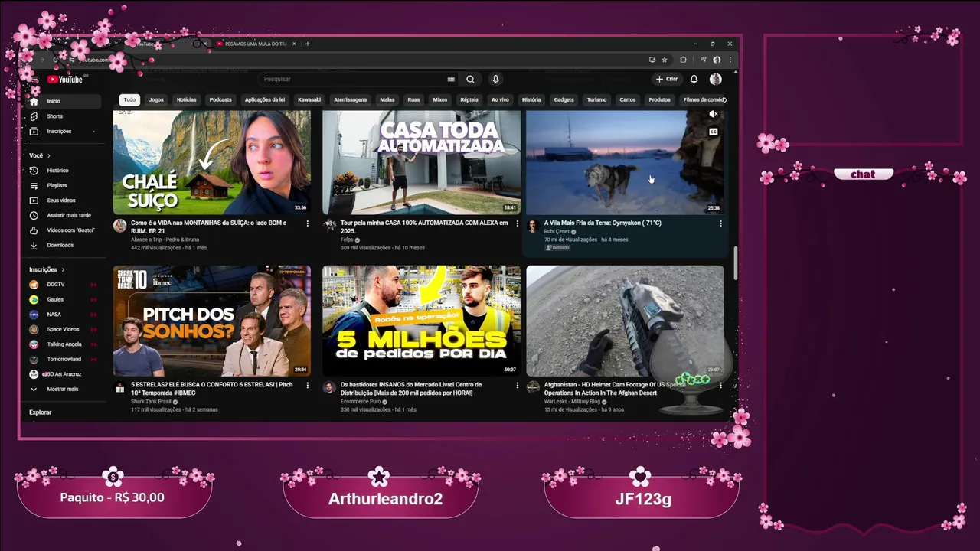Click the search magnifier button
The image size is (980, 551).
coord(470,79)
